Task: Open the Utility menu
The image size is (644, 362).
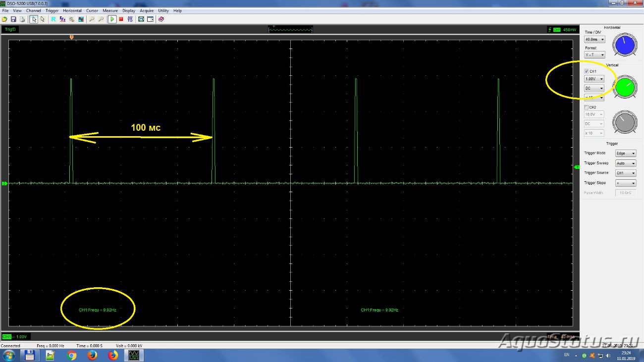Action: pos(163,10)
